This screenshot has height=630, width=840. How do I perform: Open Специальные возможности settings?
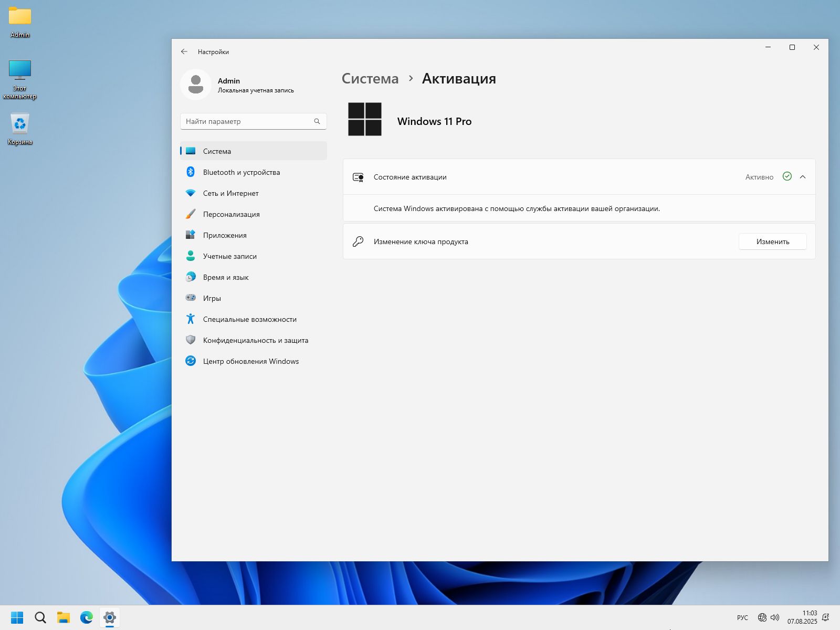click(x=253, y=319)
